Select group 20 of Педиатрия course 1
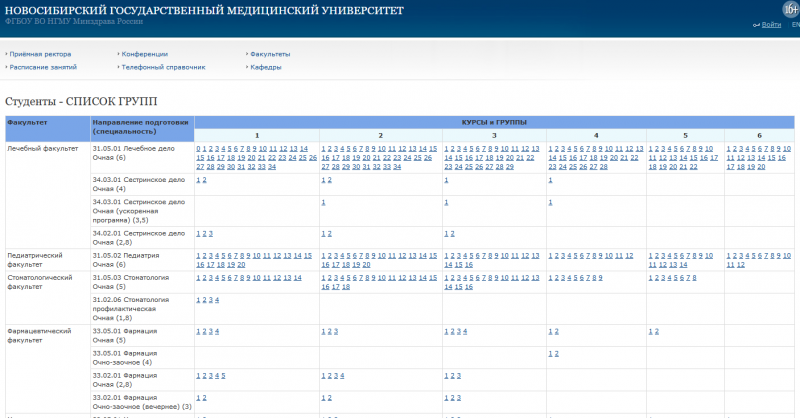 point(241,264)
